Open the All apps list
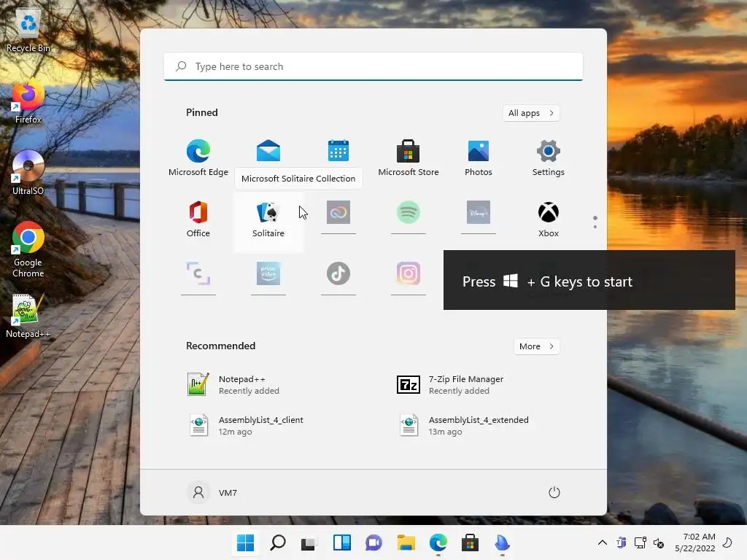The image size is (747, 560). [x=531, y=113]
